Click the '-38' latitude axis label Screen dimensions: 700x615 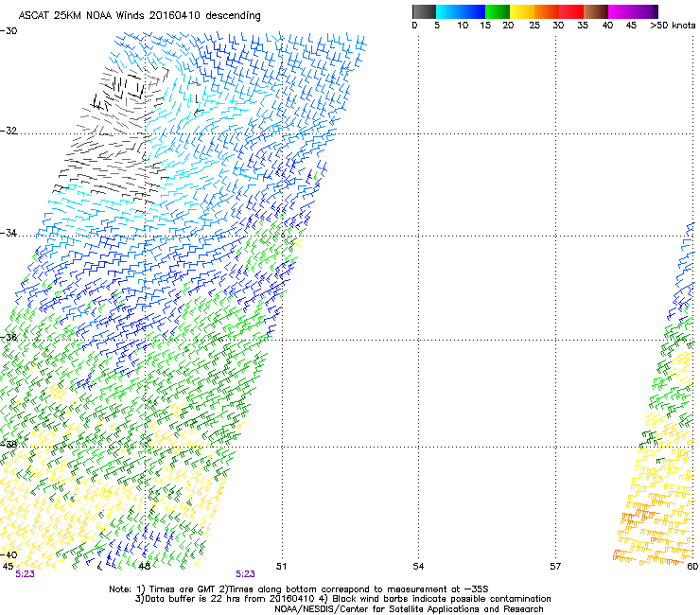pos(9,445)
